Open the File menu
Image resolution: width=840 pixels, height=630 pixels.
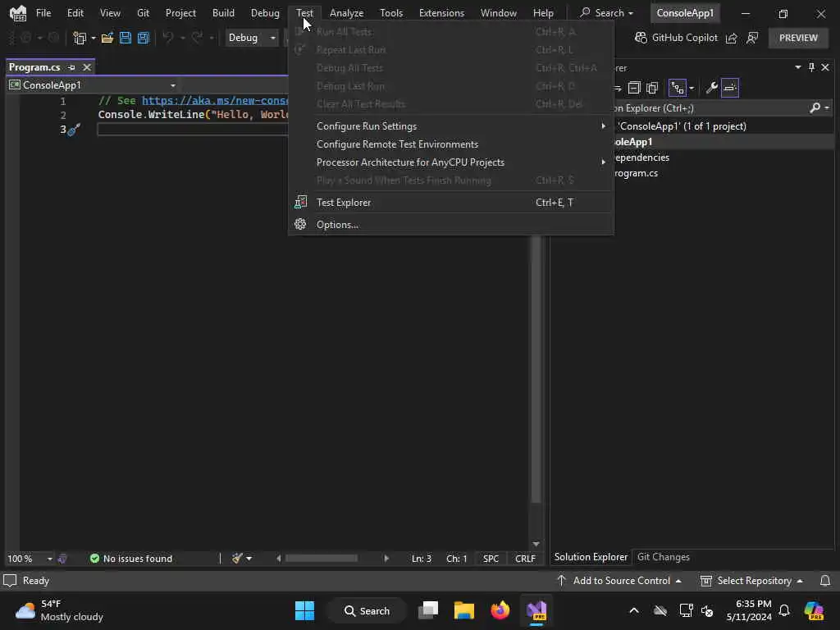tap(43, 13)
